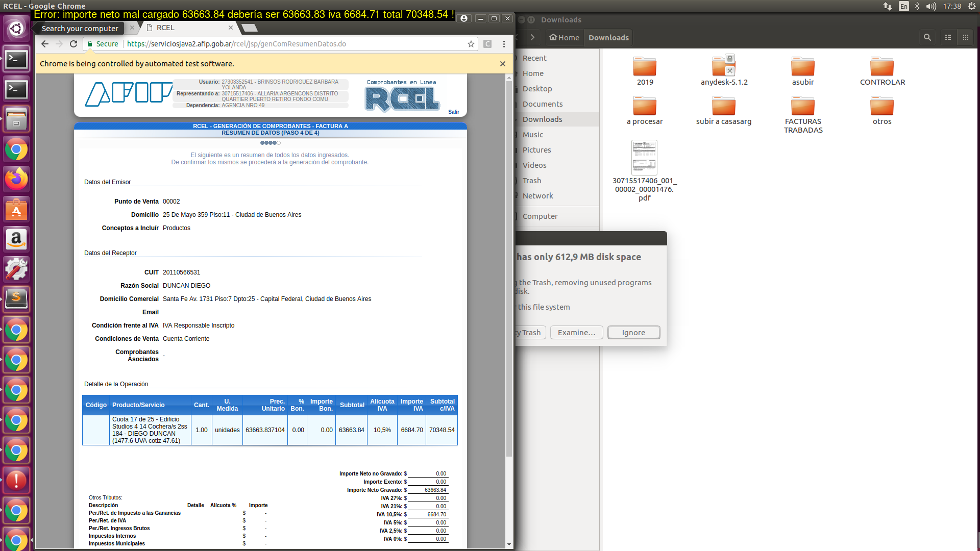This screenshot has height=551, width=980.
Task: Select Recent in Files sidebar
Action: coord(534,58)
